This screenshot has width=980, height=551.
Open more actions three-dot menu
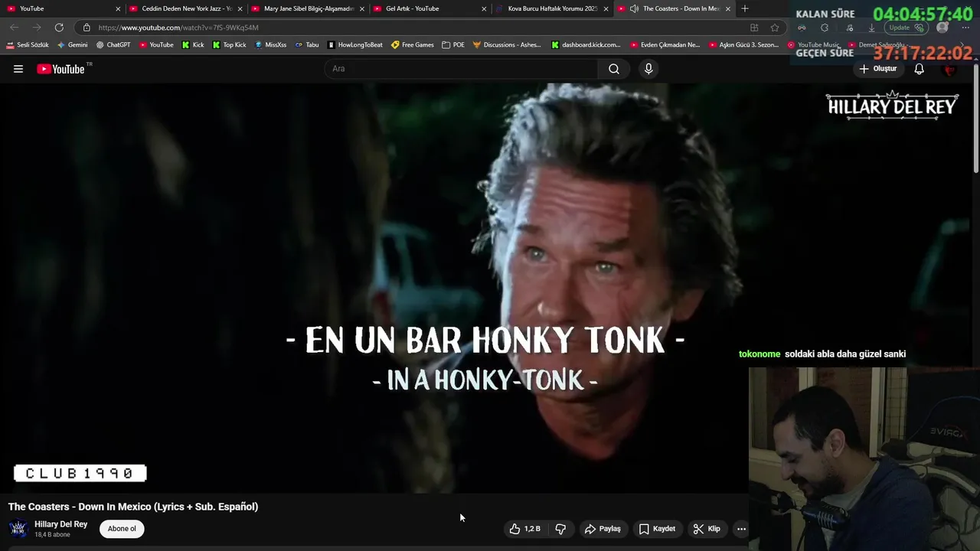point(741,529)
